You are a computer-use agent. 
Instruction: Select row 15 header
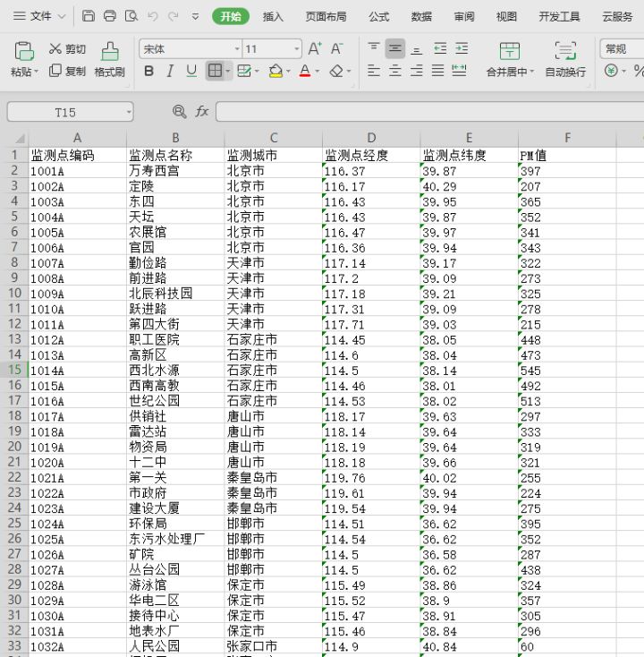coord(14,370)
